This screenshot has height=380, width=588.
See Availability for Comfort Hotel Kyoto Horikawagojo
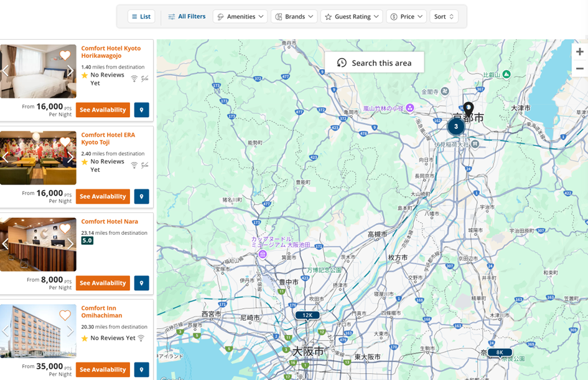point(103,110)
